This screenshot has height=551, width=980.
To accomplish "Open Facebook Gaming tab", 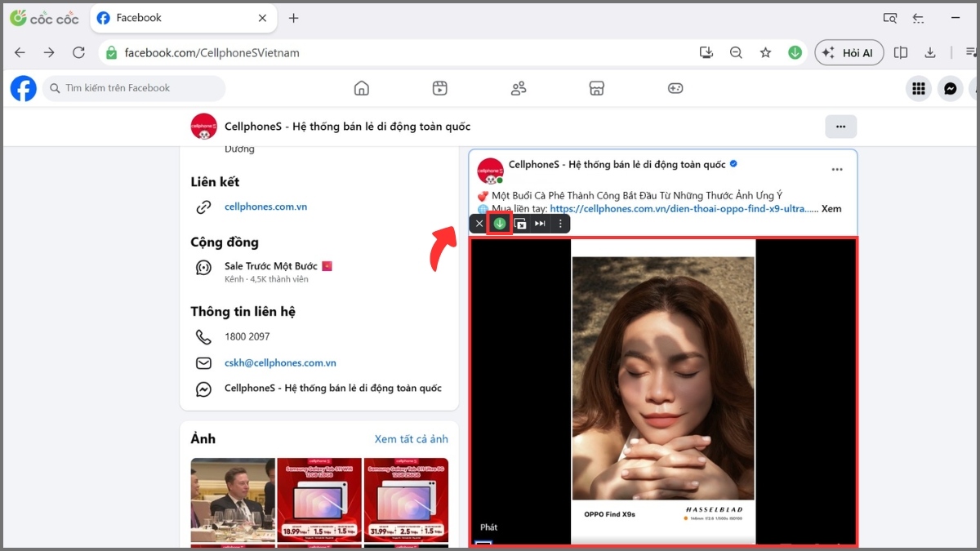I will coord(675,88).
